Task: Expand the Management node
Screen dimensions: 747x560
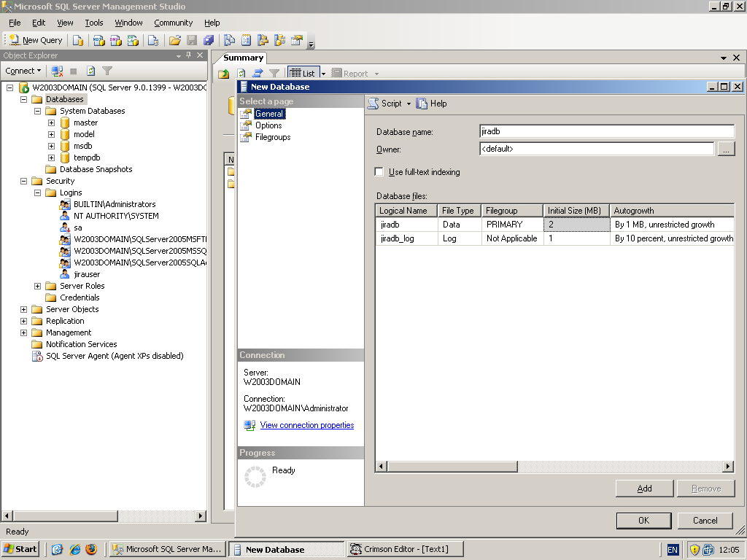Action: 23,332
